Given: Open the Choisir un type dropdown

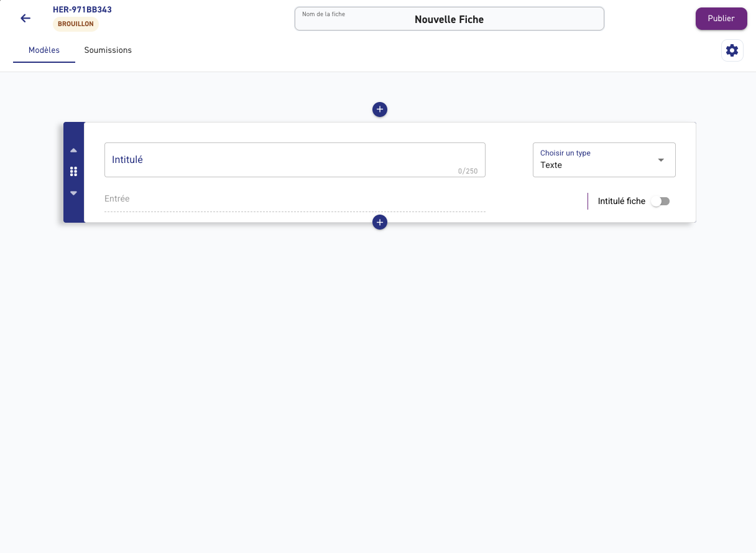Looking at the screenshot, I should pos(604,160).
